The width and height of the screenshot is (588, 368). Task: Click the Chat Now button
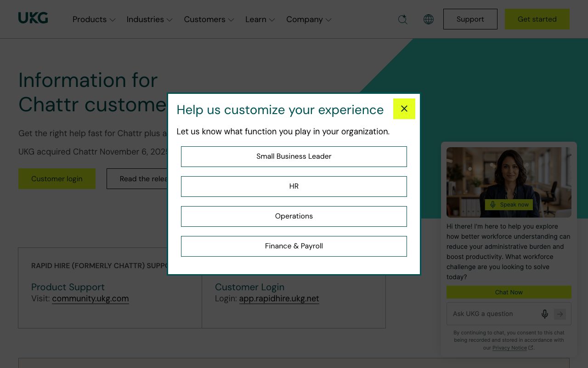[x=509, y=292]
